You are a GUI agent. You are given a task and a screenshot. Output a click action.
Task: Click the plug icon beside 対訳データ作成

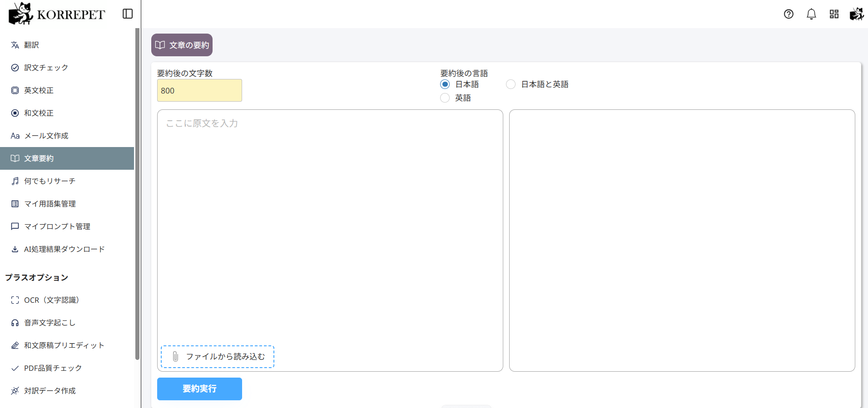tap(15, 391)
